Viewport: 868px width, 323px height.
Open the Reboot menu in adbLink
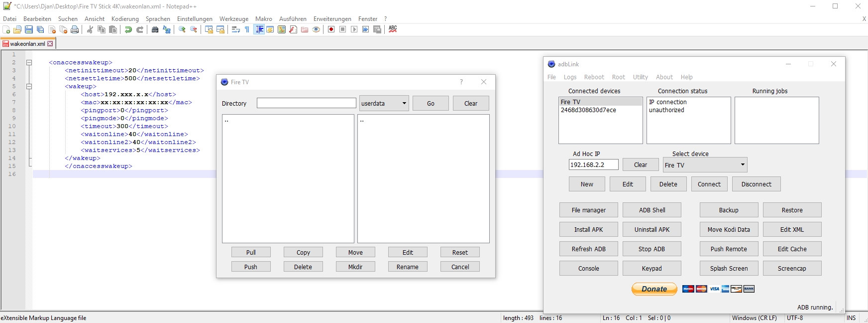pos(594,77)
